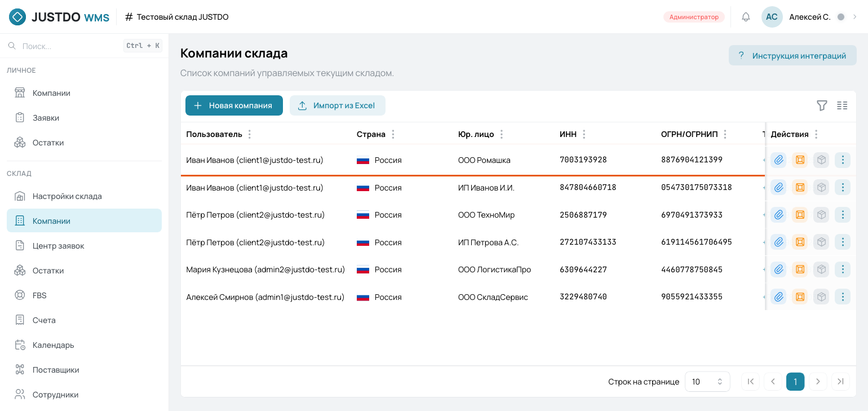Screen dimensions: 868x411
Task: Open ОГРН/ОГРНИП column options menu
Action: 725,134
